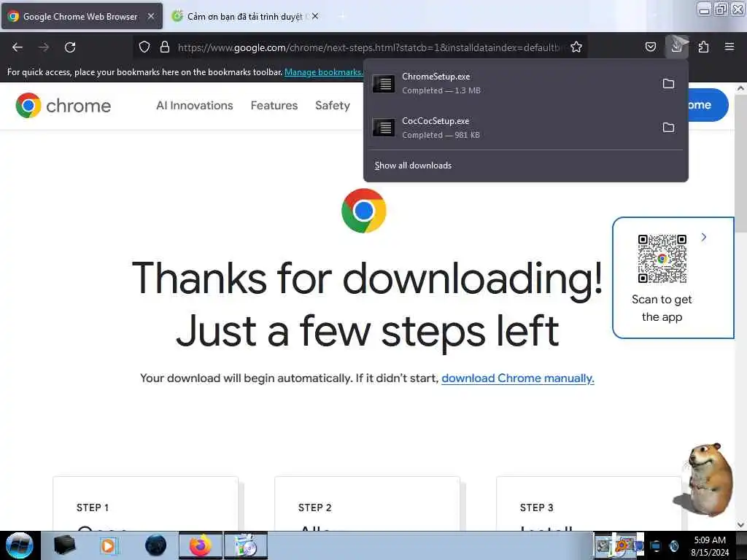Open the Manage bookmarks link
The height and width of the screenshot is (560, 747).
coord(323,72)
